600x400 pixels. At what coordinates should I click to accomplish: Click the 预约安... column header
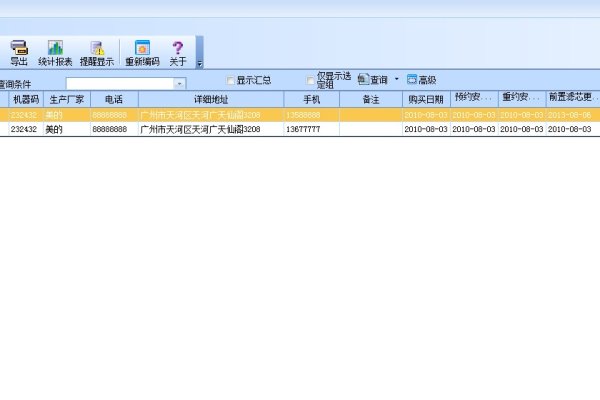coord(474,98)
